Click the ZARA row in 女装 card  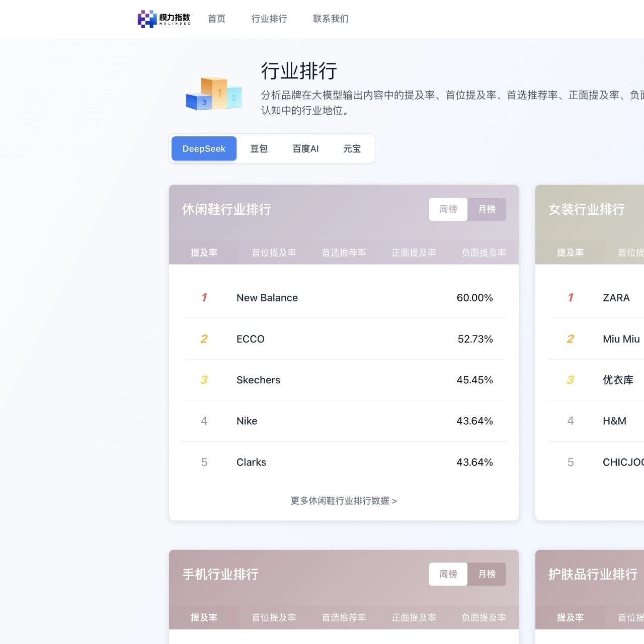[x=596, y=297]
